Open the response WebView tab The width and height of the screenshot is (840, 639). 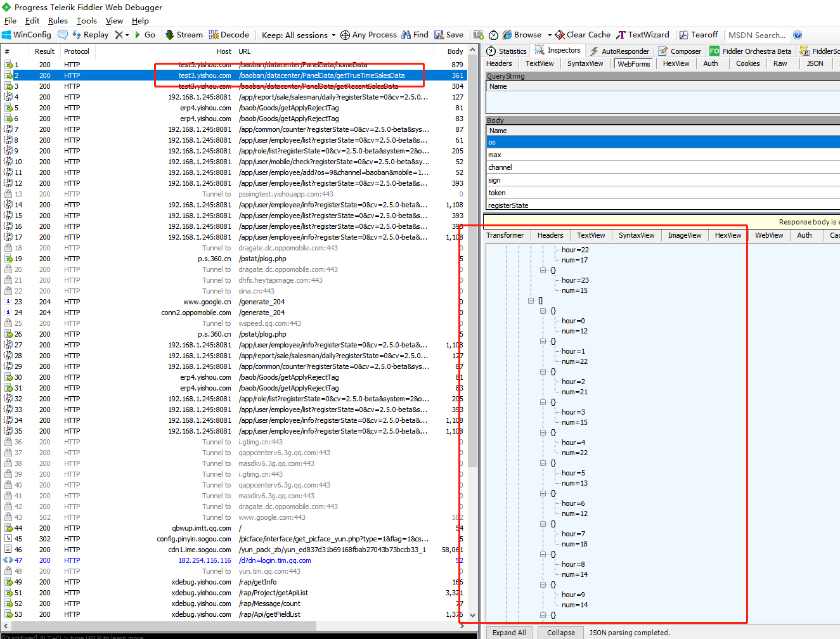pos(769,235)
